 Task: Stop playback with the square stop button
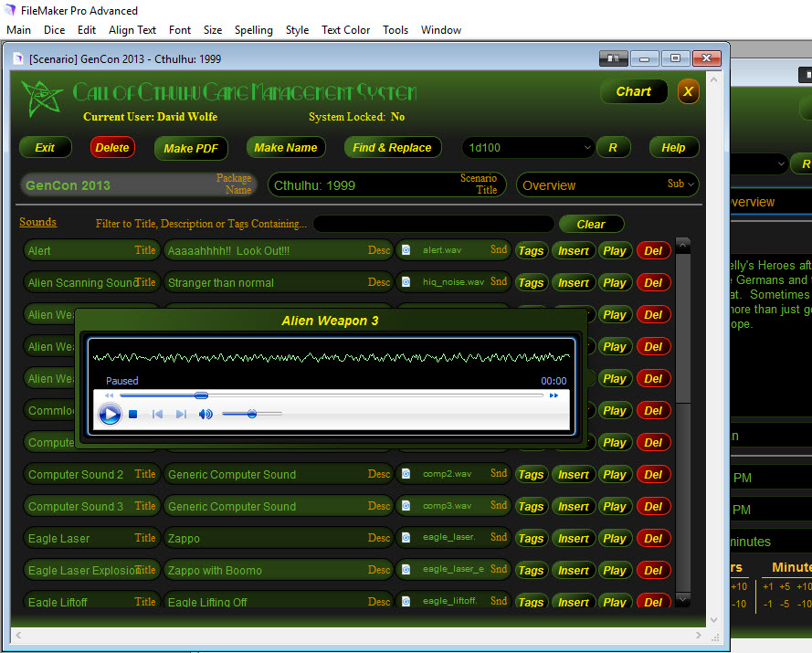coord(133,415)
